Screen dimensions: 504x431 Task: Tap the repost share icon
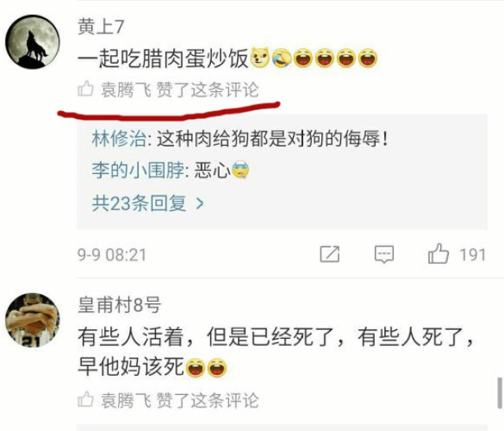tap(330, 254)
